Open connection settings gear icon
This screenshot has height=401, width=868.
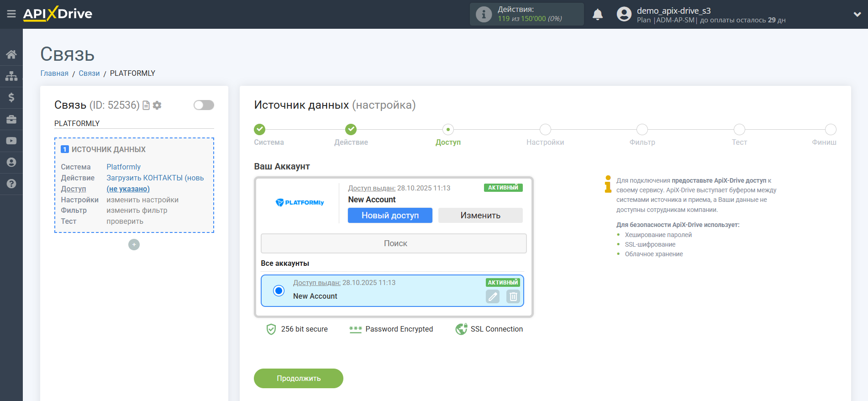click(157, 106)
